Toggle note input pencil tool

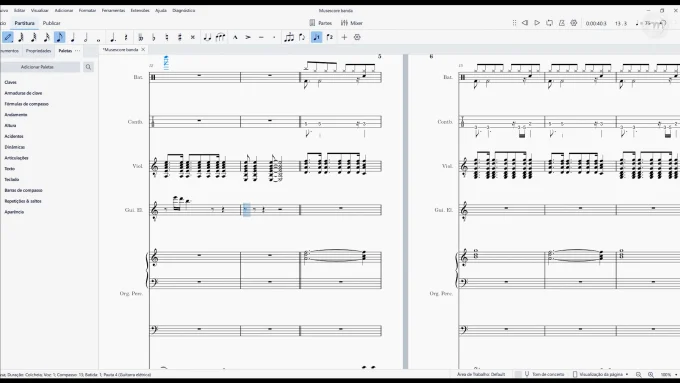click(x=8, y=37)
